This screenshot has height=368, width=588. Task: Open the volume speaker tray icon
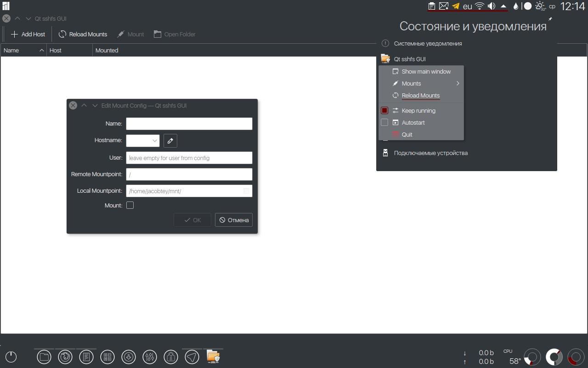(492, 6)
